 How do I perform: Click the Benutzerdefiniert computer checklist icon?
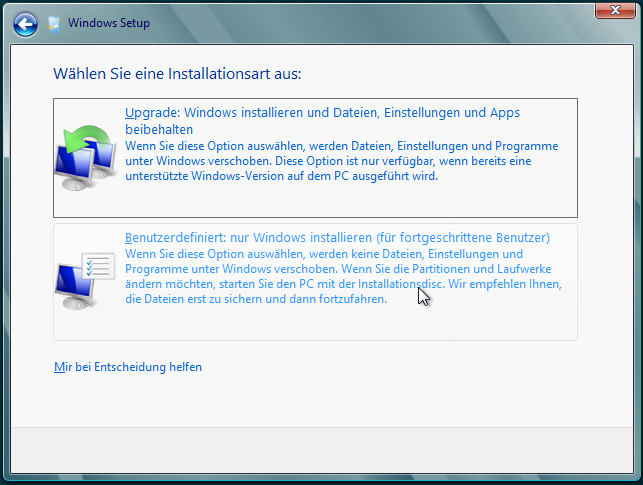[84, 281]
